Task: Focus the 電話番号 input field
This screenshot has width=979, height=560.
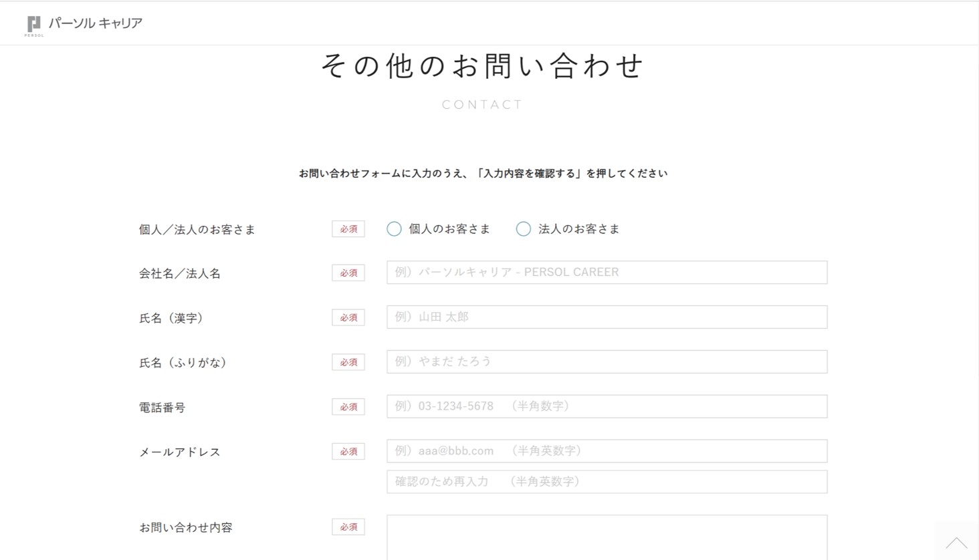Action: click(607, 406)
